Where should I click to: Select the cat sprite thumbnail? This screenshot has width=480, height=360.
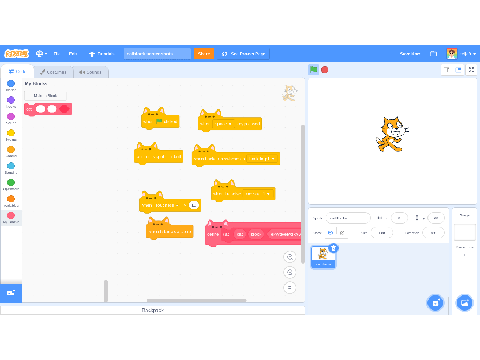coord(323,257)
